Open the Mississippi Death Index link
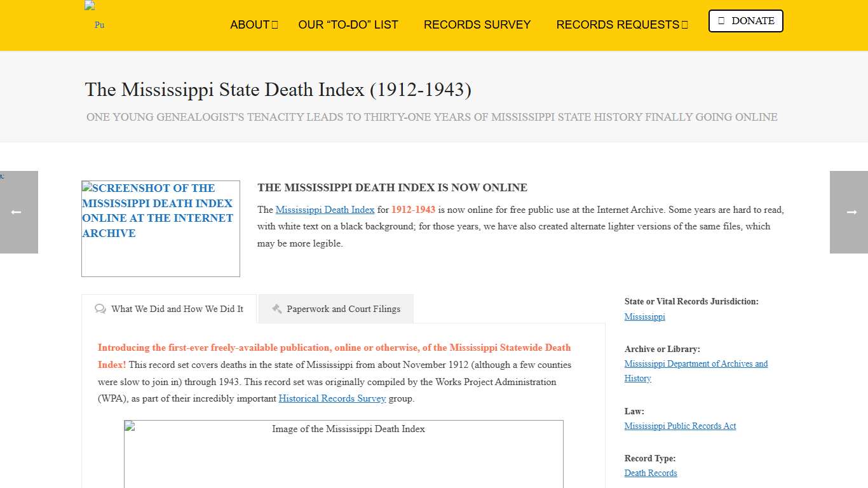This screenshot has height=488, width=868. [325, 210]
